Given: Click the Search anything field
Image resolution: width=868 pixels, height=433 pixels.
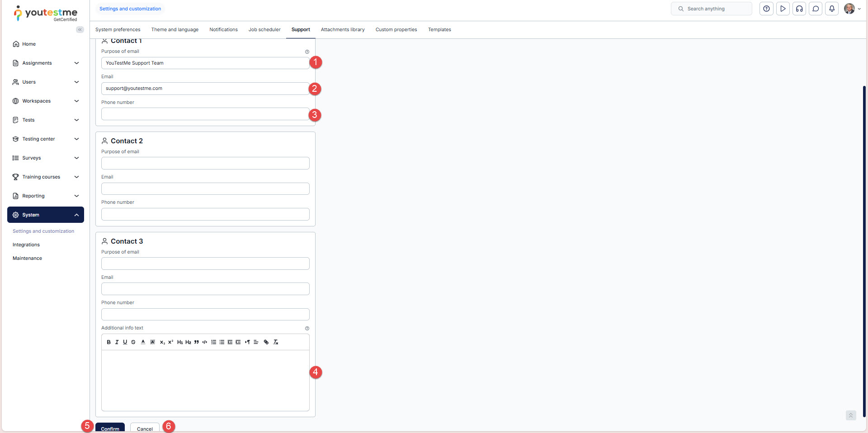Looking at the screenshot, I should [712, 9].
